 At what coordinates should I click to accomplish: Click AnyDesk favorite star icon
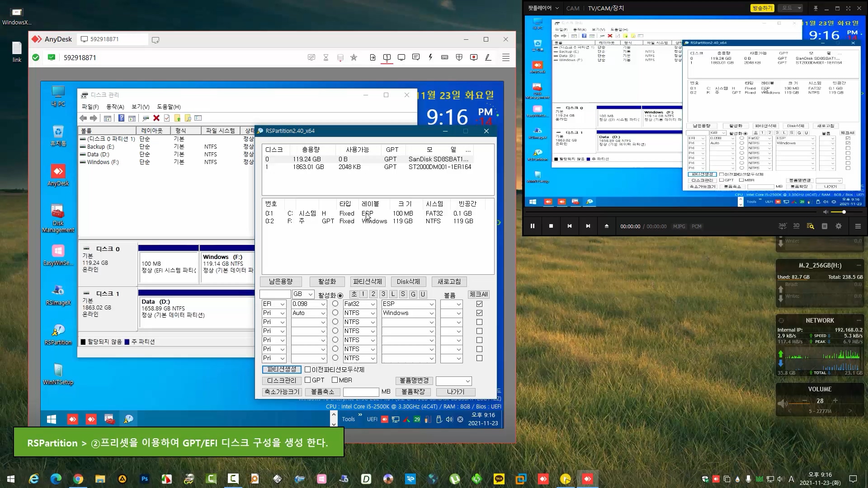click(354, 57)
